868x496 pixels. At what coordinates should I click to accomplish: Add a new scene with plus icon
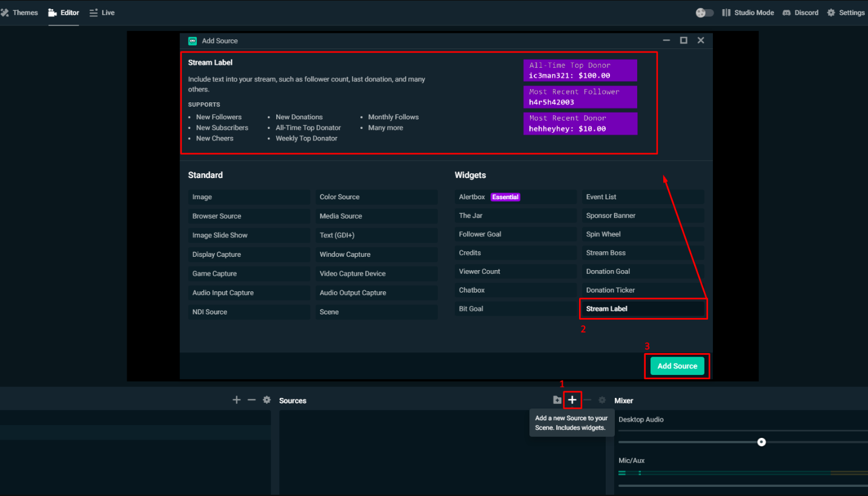(x=236, y=400)
